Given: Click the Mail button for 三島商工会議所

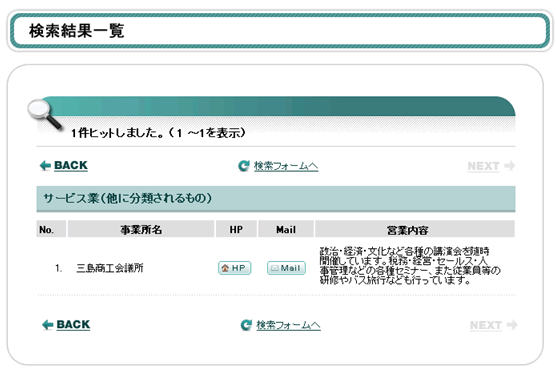Looking at the screenshot, I should point(286,268).
